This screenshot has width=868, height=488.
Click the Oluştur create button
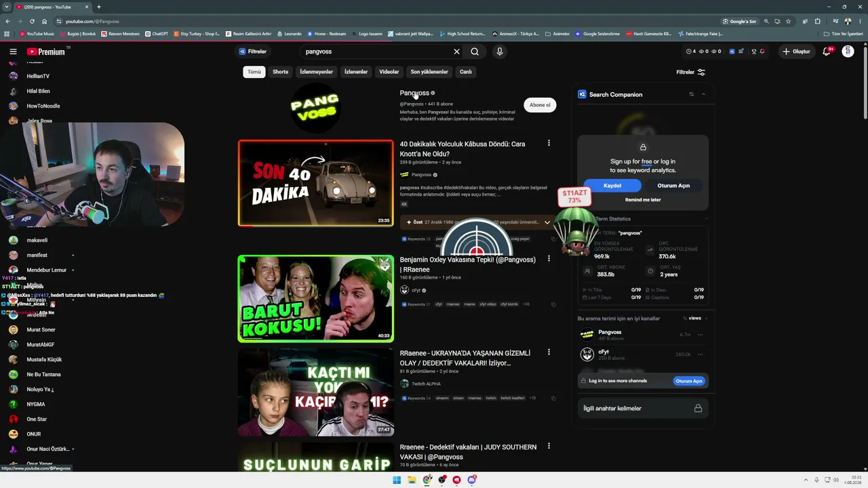[796, 52]
